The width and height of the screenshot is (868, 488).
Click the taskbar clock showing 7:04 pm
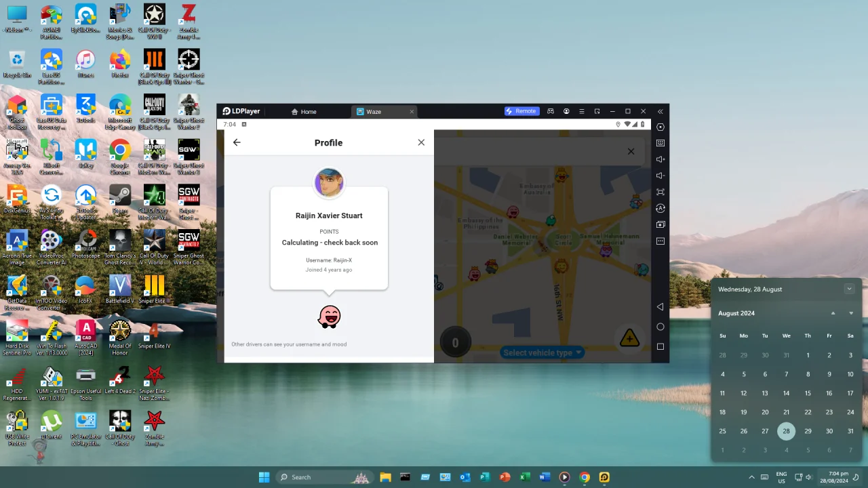click(x=833, y=477)
